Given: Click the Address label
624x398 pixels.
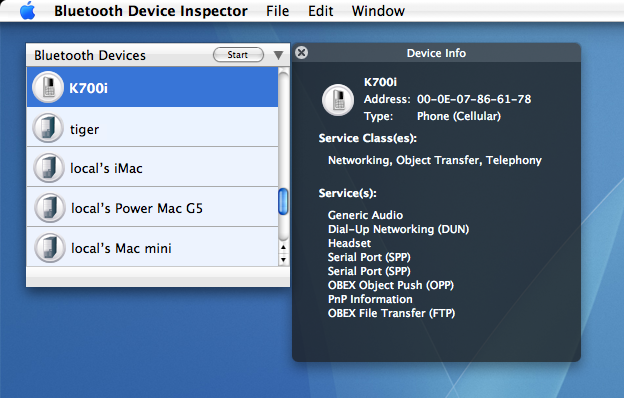Looking at the screenshot, I should [x=387, y=99].
